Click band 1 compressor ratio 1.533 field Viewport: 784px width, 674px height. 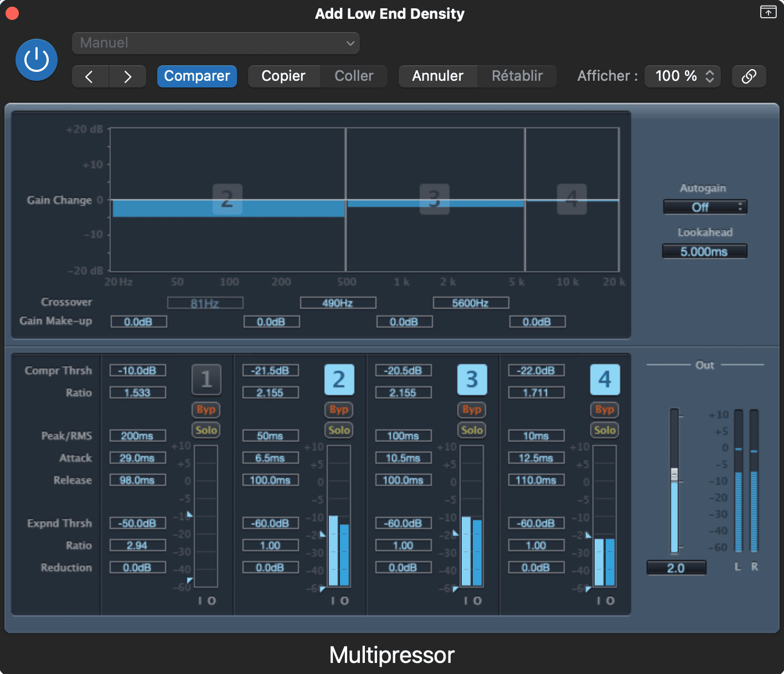click(x=137, y=392)
